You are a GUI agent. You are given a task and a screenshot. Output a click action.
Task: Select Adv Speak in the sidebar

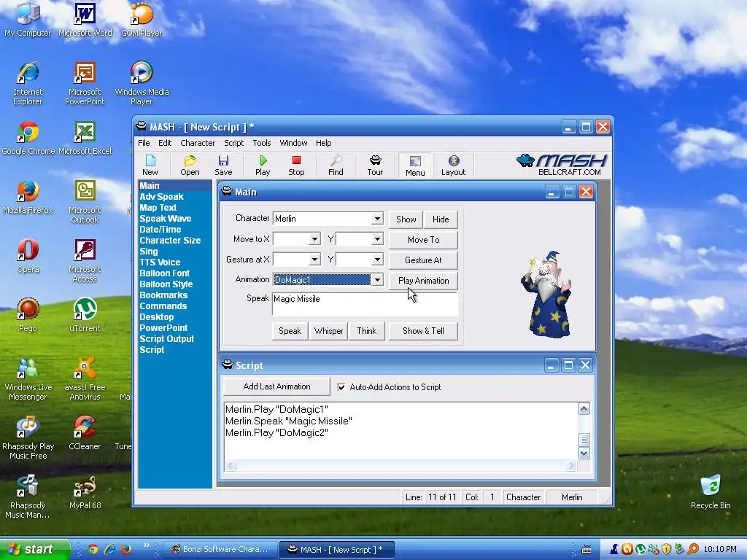161,197
